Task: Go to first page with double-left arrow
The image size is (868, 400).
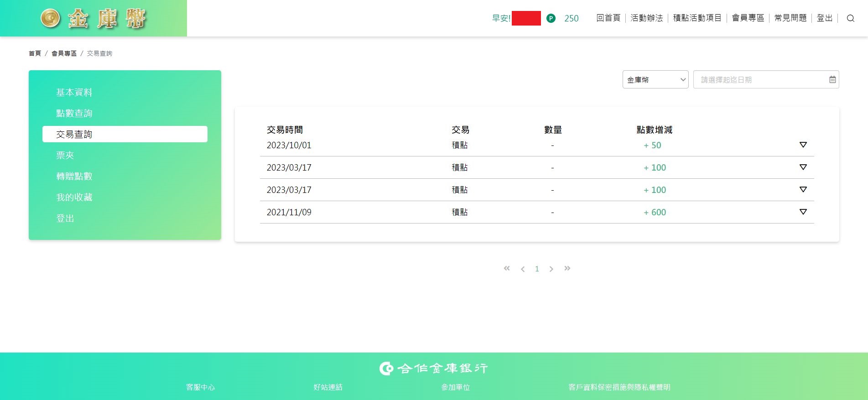Action: tap(507, 269)
